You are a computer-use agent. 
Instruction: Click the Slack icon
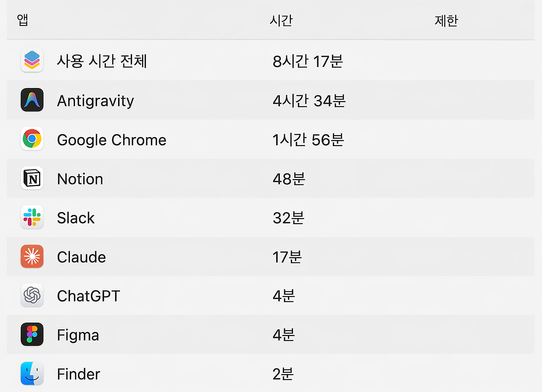point(32,218)
